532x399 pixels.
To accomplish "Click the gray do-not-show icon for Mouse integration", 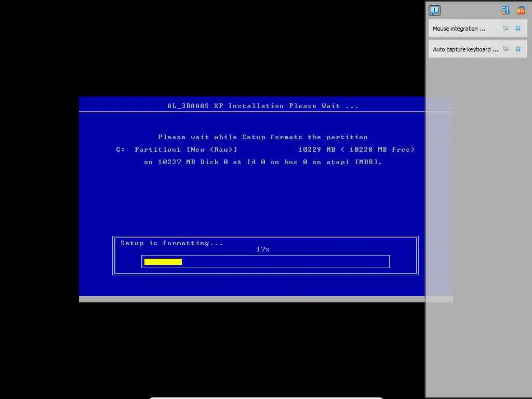I will point(506,28).
